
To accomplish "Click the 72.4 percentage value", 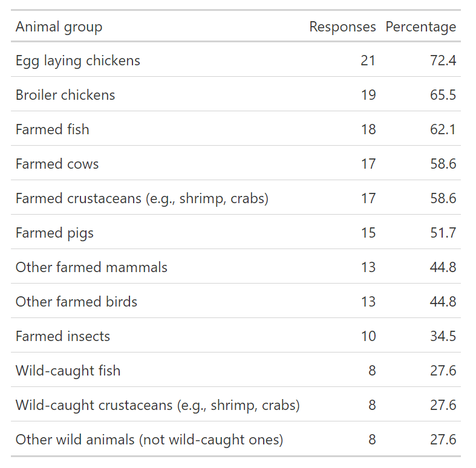I will pyautogui.click(x=443, y=60).
